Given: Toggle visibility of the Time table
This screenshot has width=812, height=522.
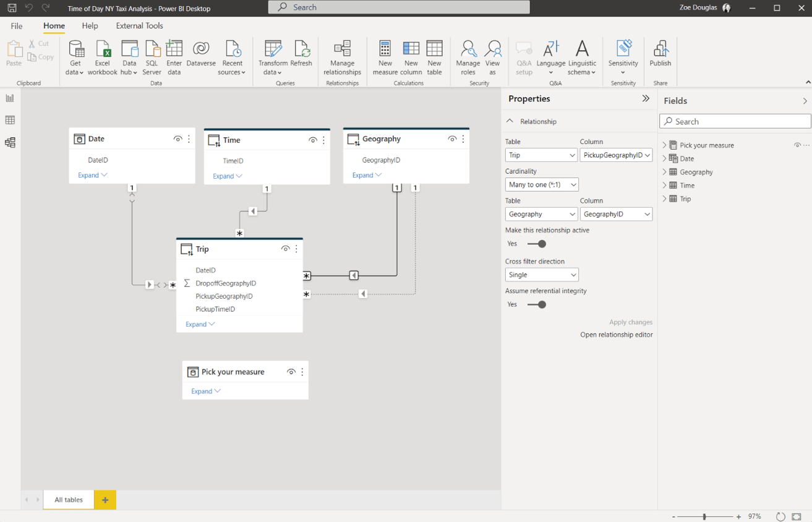Looking at the screenshot, I should (312, 140).
